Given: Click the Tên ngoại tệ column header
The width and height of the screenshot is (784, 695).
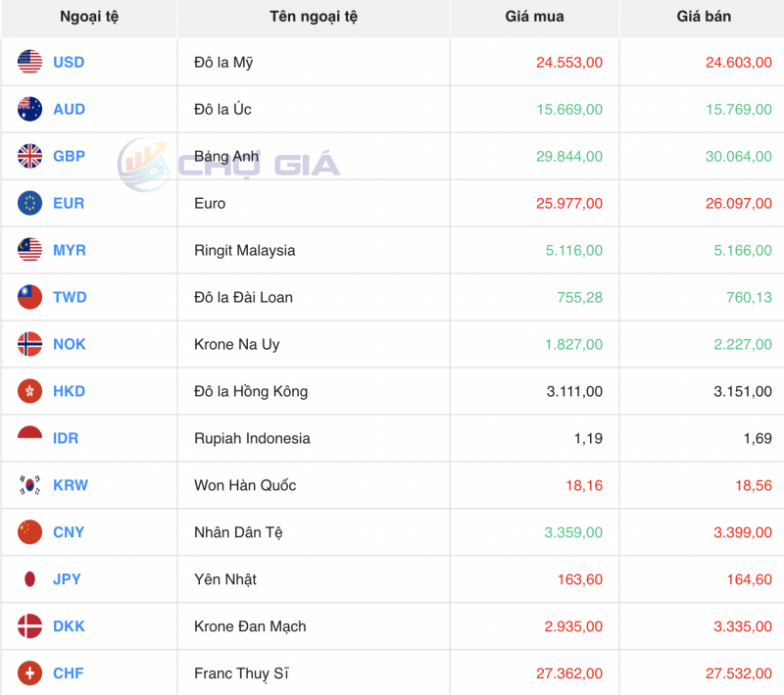Looking at the screenshot, I should 313,17.
